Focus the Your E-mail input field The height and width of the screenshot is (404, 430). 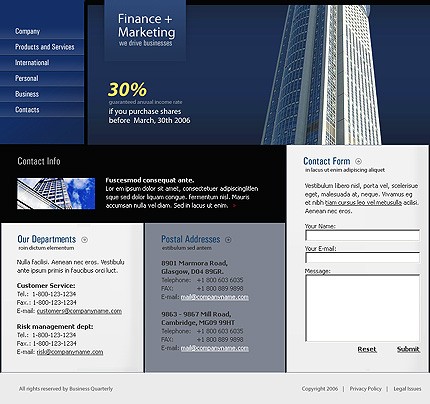(362, 258)
